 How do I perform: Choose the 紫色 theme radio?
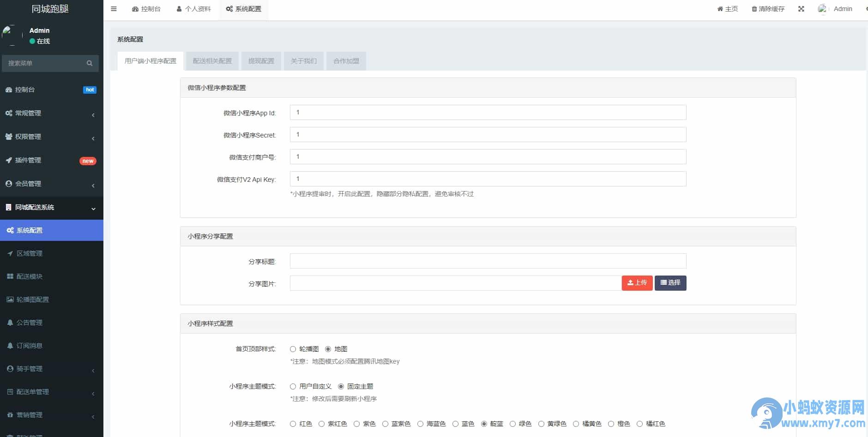[x=356, y=424]
